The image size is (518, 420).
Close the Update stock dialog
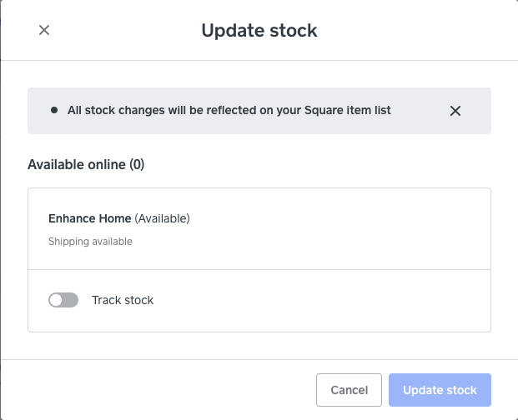44,30
